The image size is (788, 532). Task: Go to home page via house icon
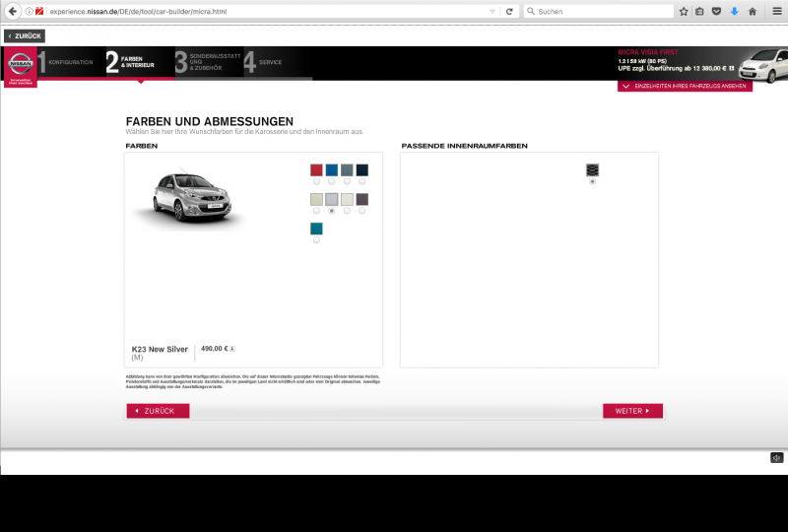(x=753, y=11)
